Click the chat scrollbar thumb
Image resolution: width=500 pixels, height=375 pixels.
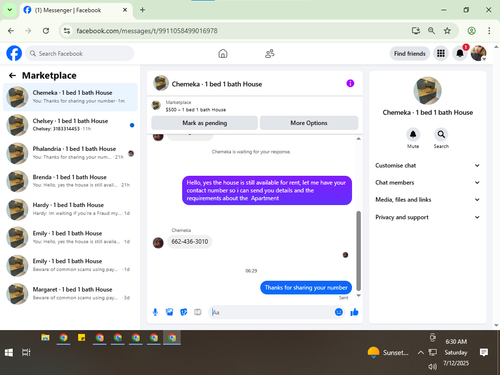[359, 251]
